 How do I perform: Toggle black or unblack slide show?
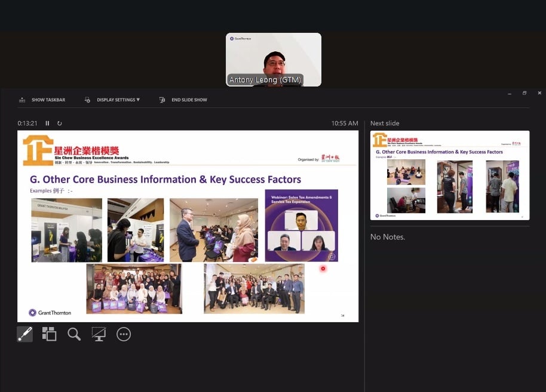tap(99, 334)
